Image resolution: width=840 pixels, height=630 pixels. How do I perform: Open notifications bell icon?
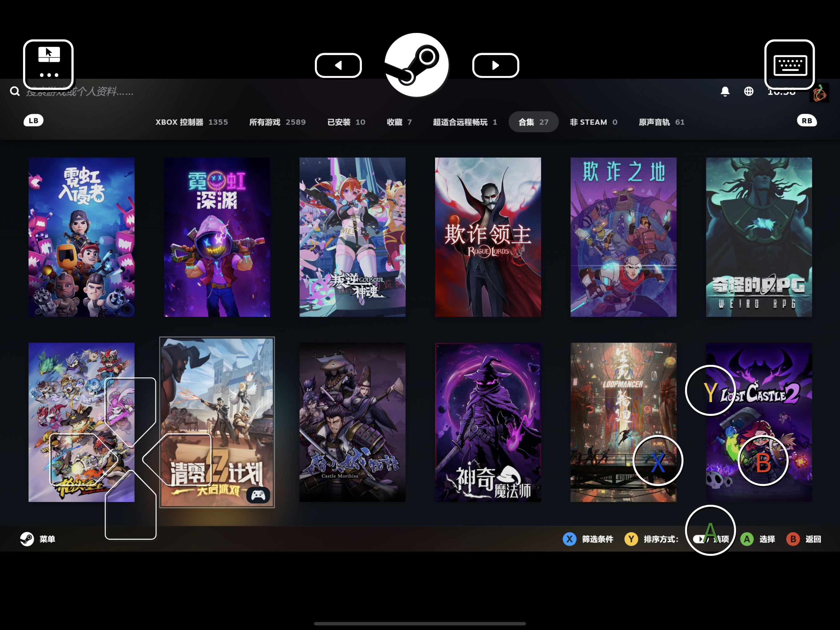click(725, 92)
